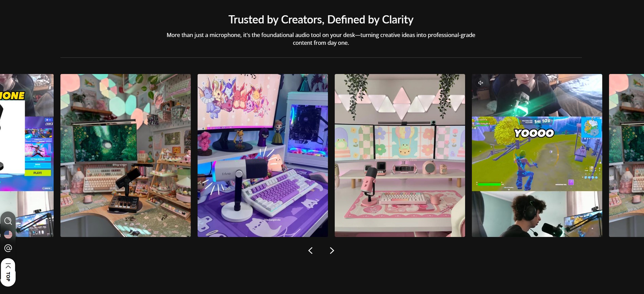Viewport: 644px width, 294px height.
Task: Click the Trusted by Creators heading
Action: tap(321, 20)
